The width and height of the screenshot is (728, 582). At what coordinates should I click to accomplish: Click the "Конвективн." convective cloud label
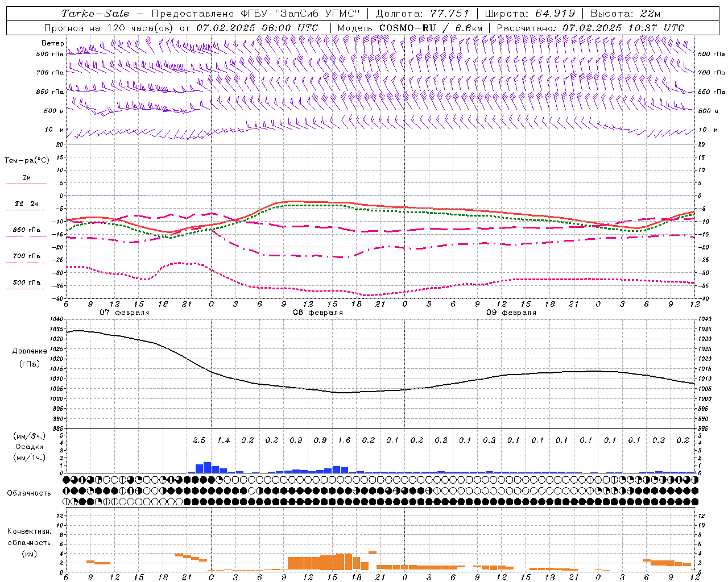(x=29, y=531)
